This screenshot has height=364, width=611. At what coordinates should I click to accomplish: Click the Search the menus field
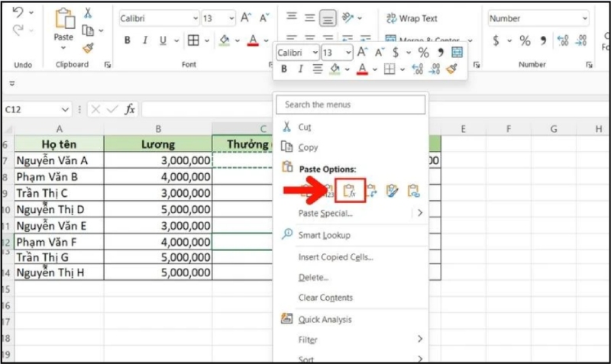(351, 105)
